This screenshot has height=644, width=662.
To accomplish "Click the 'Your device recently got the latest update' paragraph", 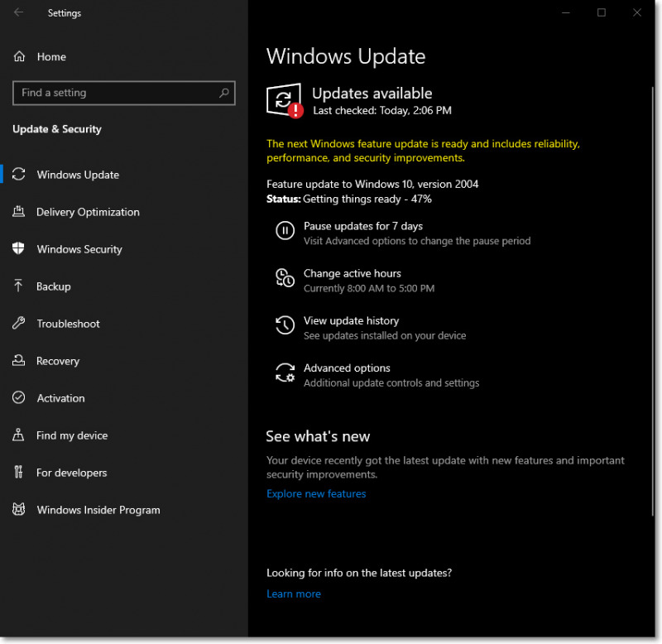I will 445,467.
